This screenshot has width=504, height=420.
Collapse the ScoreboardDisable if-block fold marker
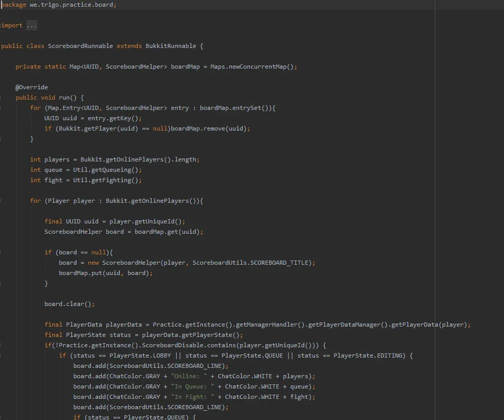point(2,345)
